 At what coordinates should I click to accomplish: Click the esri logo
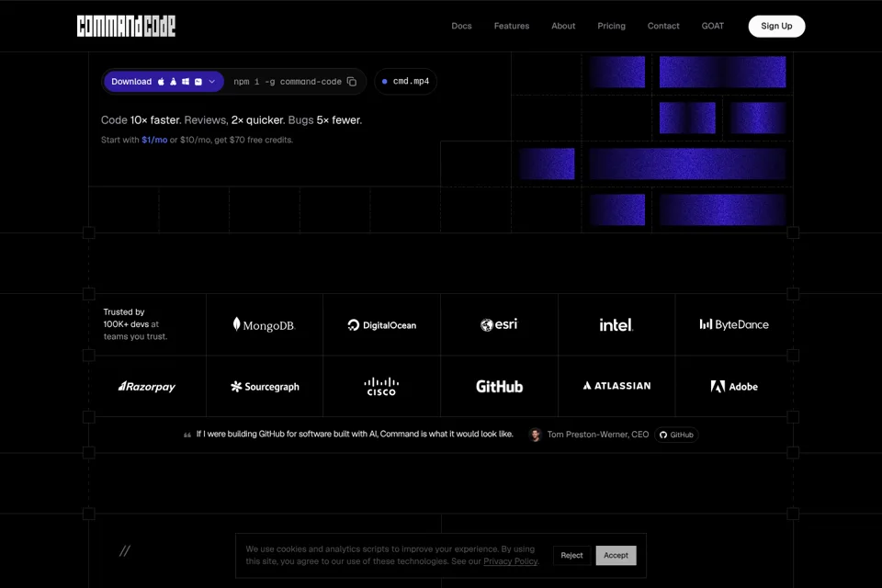tap(499, 324)
